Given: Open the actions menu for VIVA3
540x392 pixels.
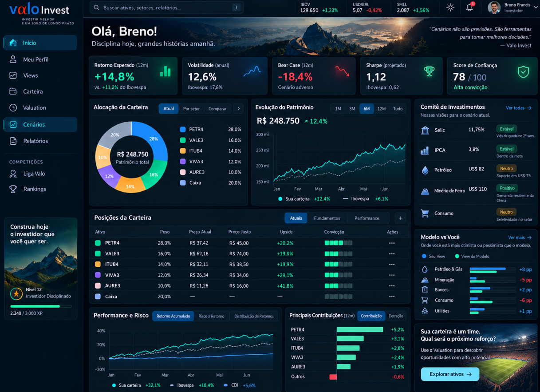Looking at the screenshot, I should (x=392, y=275).
